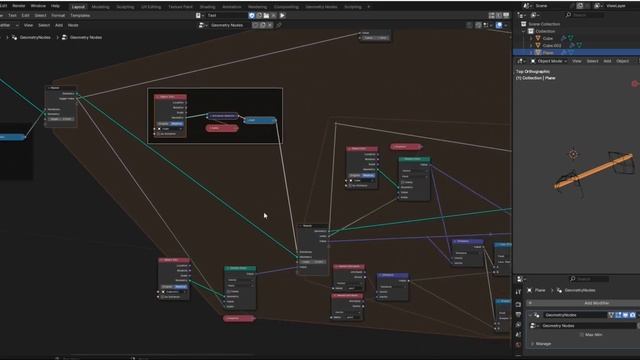Collapse the GeometryNodes modifier panel
Image resolution: width=640 pixels, height=360 pixels.
pyautogui.click(x=530, y=315)
